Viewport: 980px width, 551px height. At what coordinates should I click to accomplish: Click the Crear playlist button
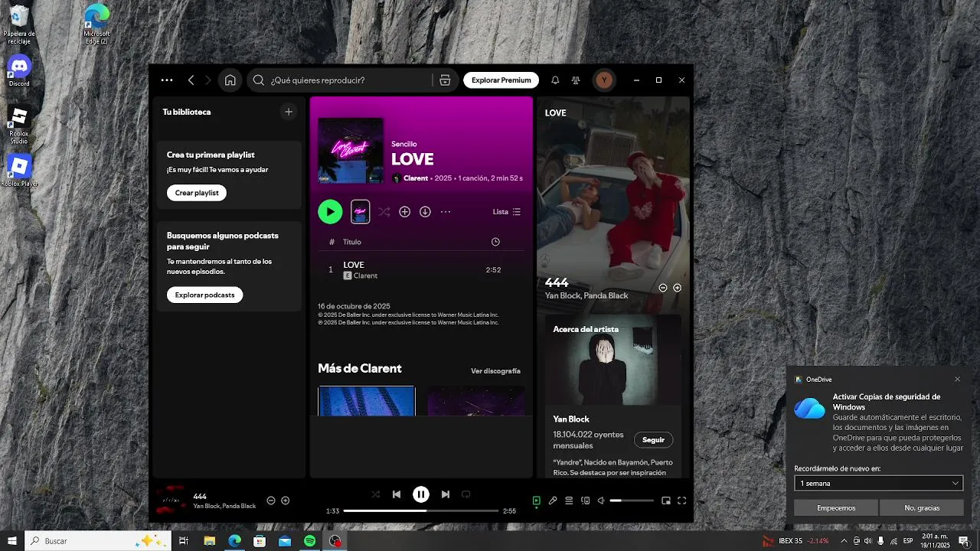197,193
